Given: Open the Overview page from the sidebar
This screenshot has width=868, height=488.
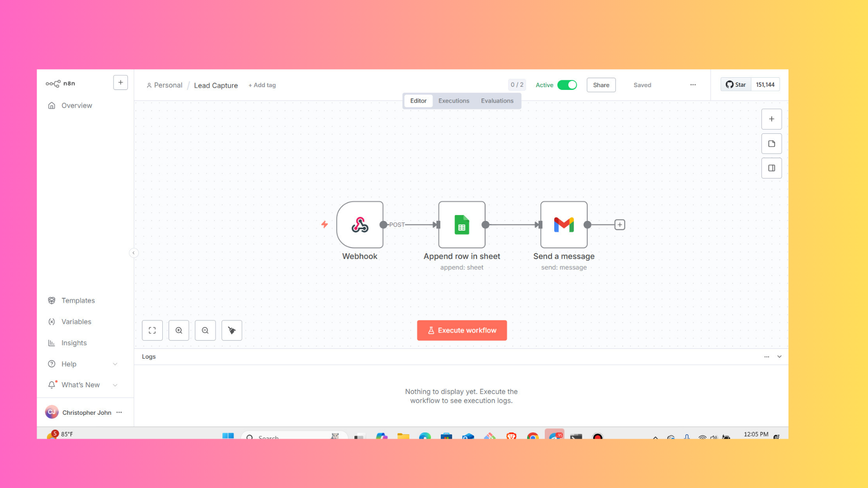Looking at the screenshot, I should tap(76, 105).
